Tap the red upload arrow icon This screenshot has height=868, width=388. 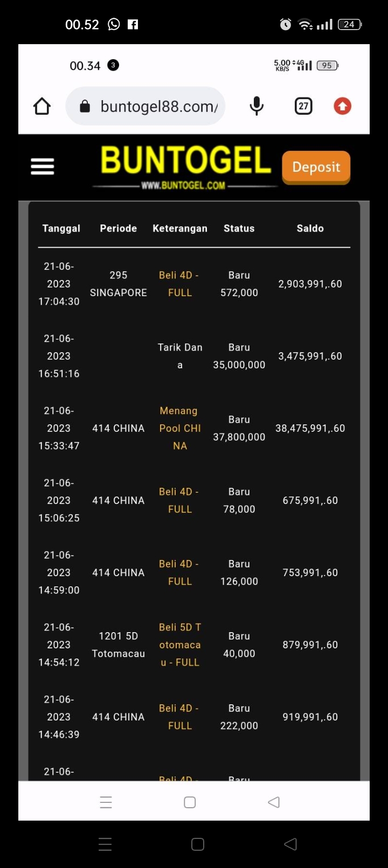342,106
